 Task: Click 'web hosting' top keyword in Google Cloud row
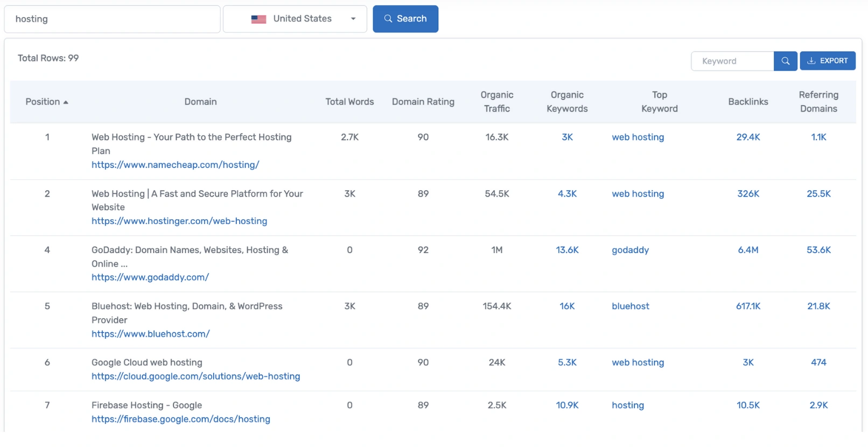(638, 362)
